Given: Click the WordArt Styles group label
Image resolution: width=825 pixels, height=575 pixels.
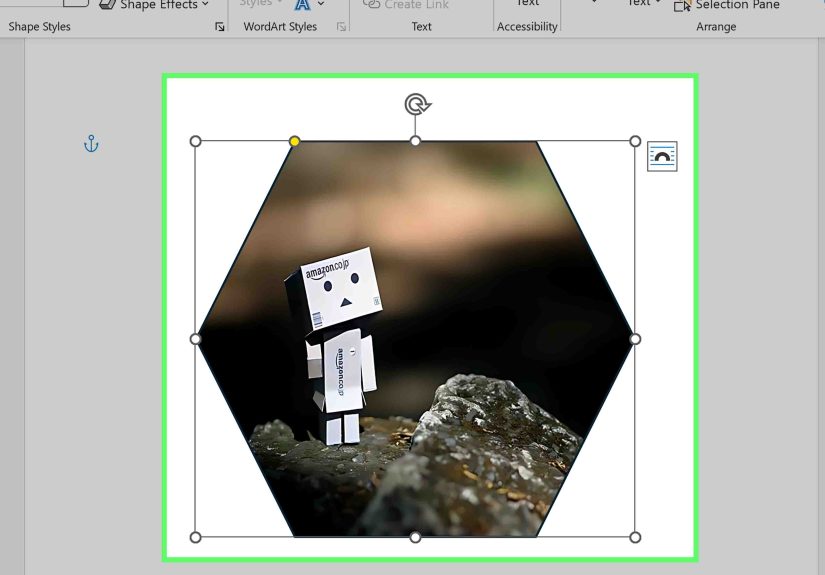Looking at the screenshot, I should tap(280, 27).
